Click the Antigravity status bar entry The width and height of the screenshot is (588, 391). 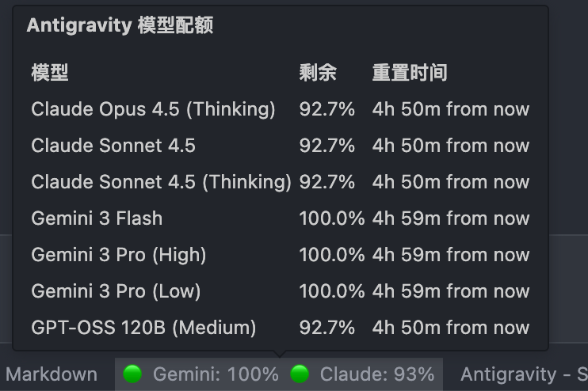click(524, 374)
